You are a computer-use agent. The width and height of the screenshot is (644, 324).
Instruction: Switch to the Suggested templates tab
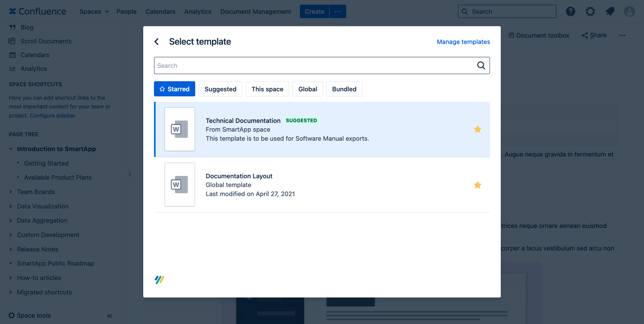(x=220, y=89)
